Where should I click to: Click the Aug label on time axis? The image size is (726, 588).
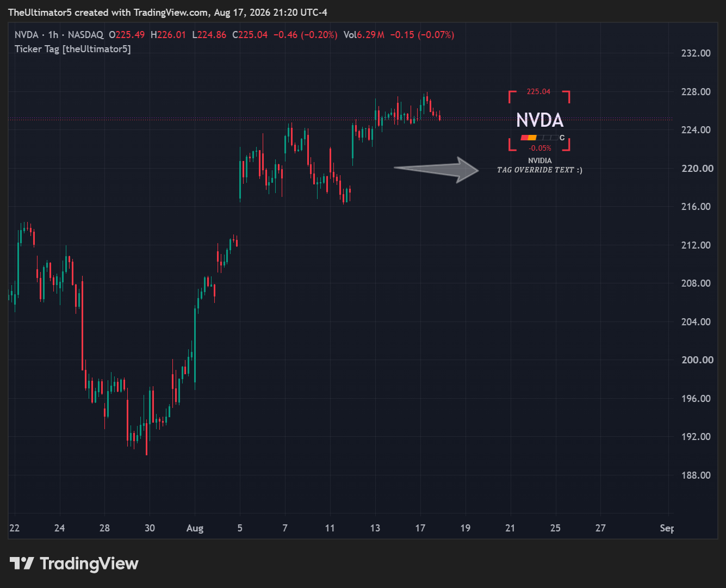tap(195, 528)
